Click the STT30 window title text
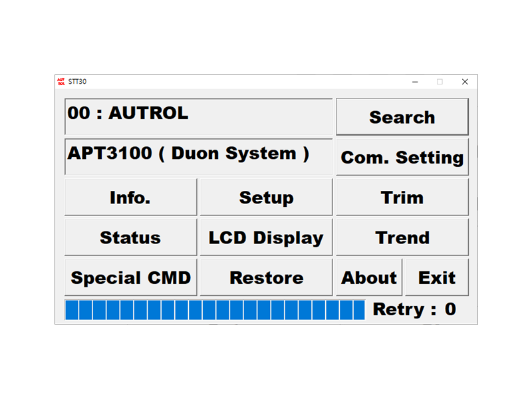532x399 pixels. coord(77,81)
